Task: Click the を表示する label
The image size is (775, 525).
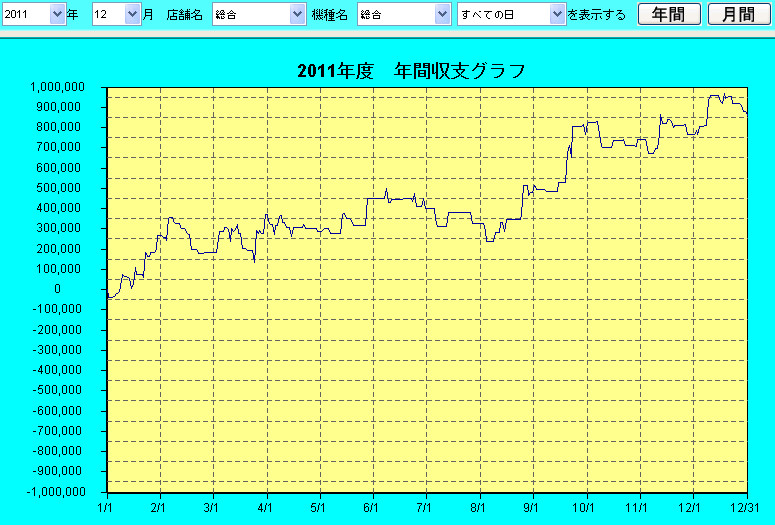Action: coord(597,15)
